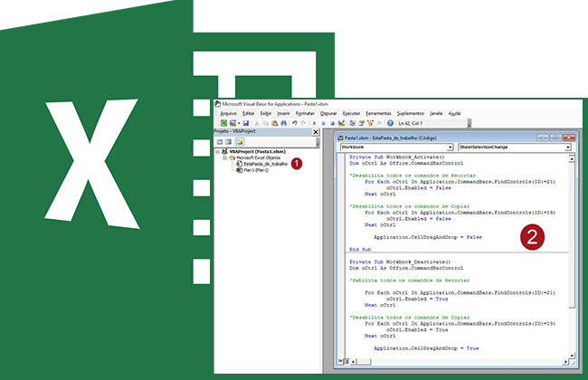Viewport: 588px width, 380px height.
Task: Collapse the Microsoft Excel Objetos folder node
Action: click(x=224, y=158)
